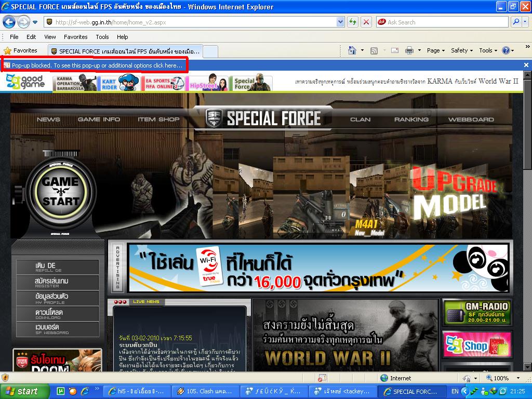
Task: Click the true Wi-Fi advertising banner
Action: (x=318, y=268)
